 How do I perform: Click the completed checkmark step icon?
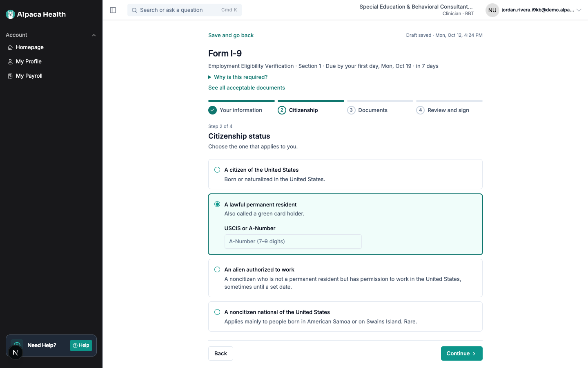tap(212, 110)
